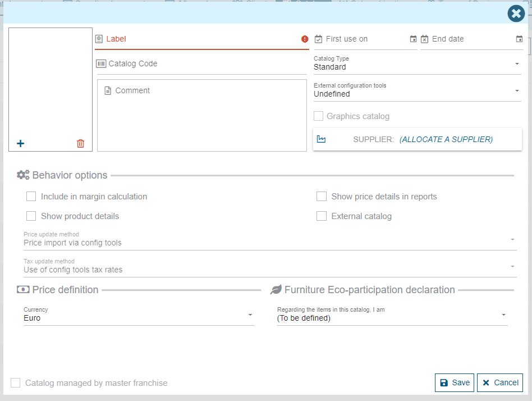Click the supplier chart icon
This screenshot has width=532, height=401.
(x=321, y=139)
